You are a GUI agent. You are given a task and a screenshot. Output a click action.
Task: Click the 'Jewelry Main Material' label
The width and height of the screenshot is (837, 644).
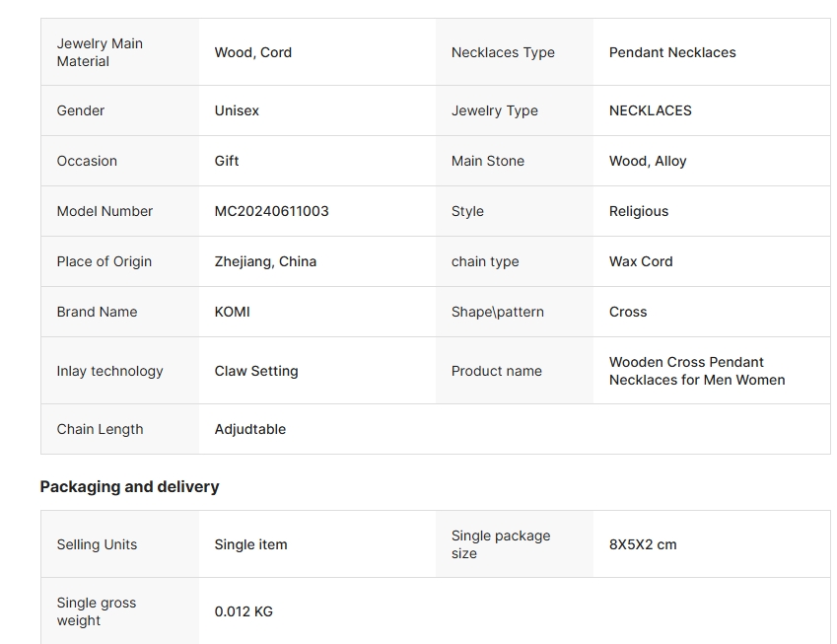(100, 52)
